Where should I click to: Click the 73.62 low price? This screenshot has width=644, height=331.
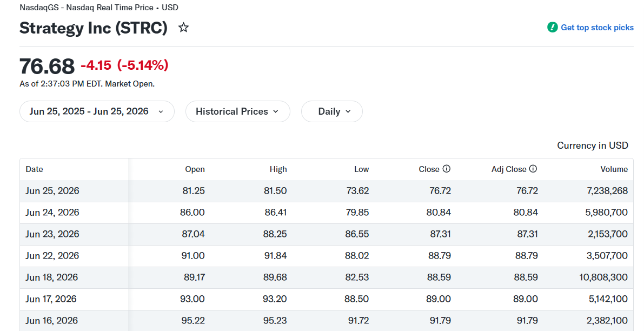357,190
